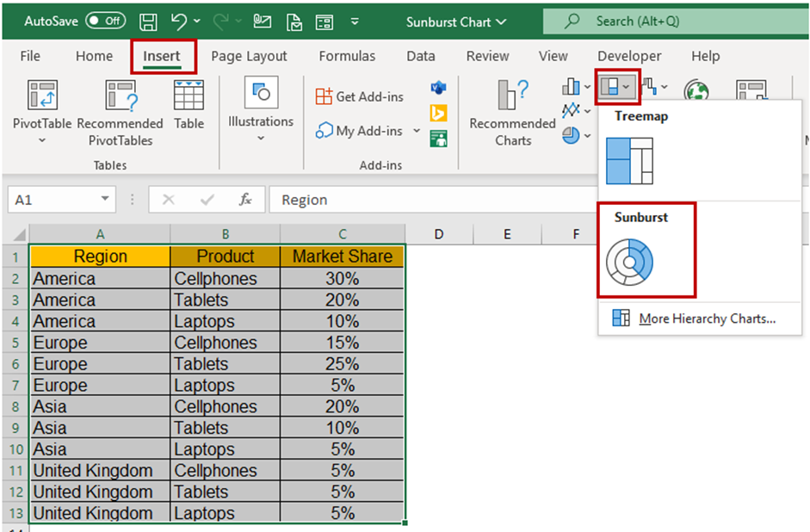Click the Market Share header cell
This screenshot has height=532, width=810.
tap(342, 257)
